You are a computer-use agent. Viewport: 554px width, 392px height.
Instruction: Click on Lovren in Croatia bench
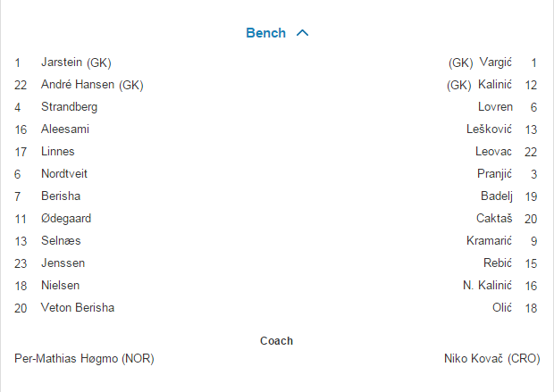tap(495, 107)
